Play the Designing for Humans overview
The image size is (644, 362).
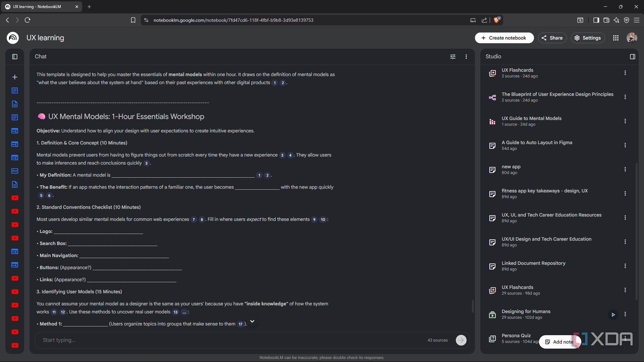click(613, 314)
